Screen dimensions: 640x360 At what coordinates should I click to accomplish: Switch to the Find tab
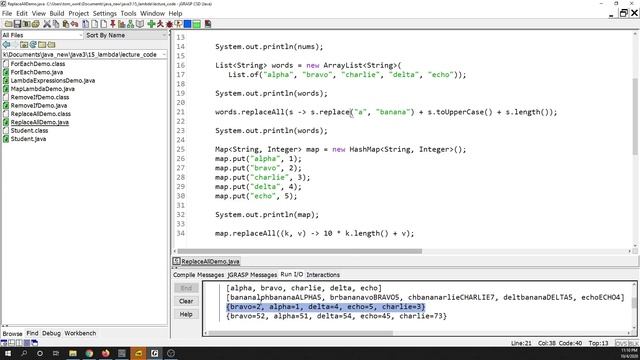pos(32,333)
